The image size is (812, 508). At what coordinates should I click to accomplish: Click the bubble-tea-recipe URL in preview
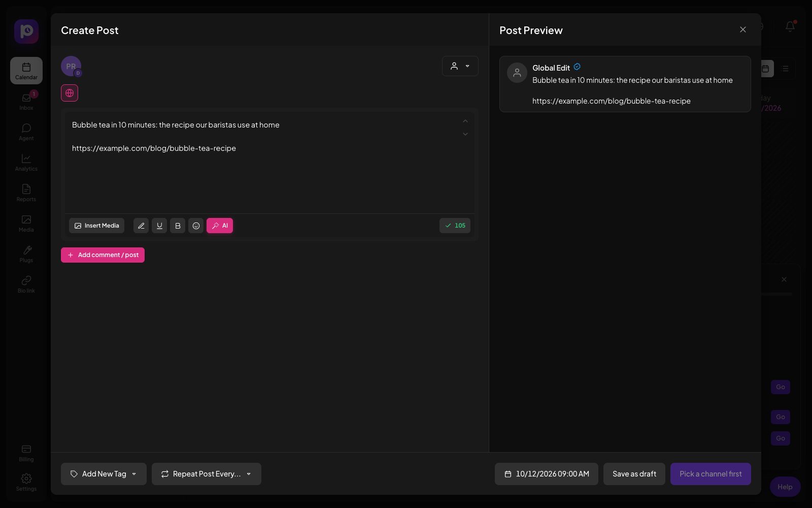click(x=612, y=101)
